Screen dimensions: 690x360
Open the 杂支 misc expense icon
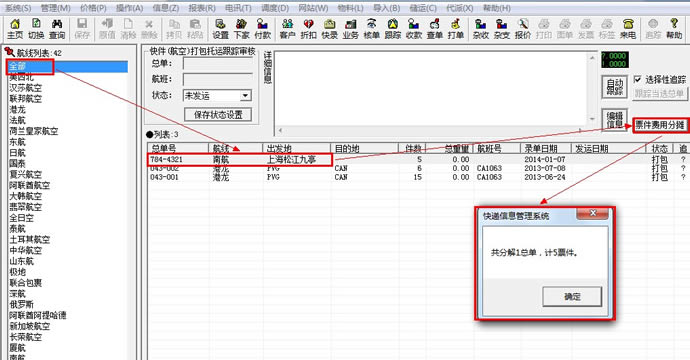pos(502,29)
